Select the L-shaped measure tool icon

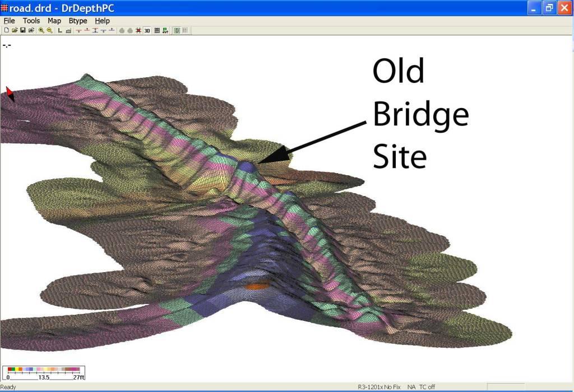(x=60, y=30)
